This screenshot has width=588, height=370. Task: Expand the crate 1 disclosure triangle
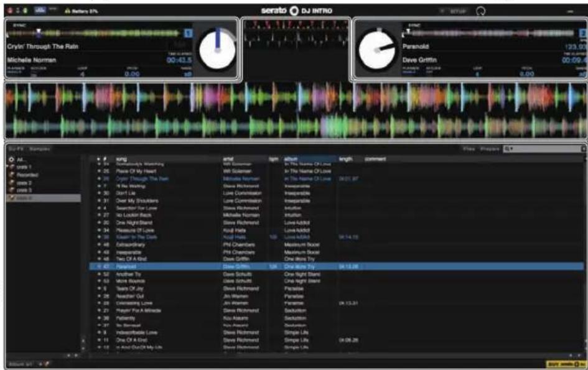tap(7, 167)
